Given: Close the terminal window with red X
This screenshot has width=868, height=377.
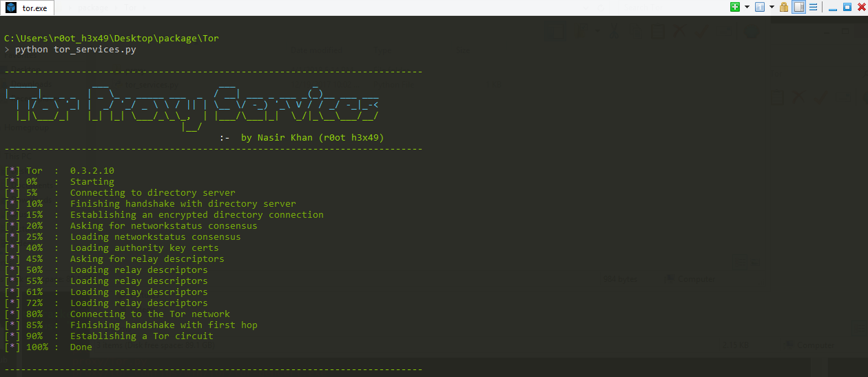Looking at the screenshot, I should (861, 7).
